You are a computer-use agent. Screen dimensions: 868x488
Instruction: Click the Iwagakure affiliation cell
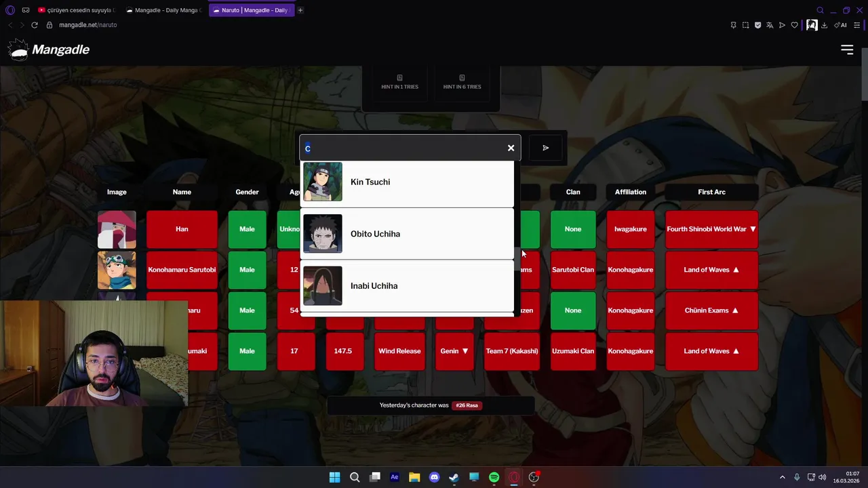[x=631, y=229]
